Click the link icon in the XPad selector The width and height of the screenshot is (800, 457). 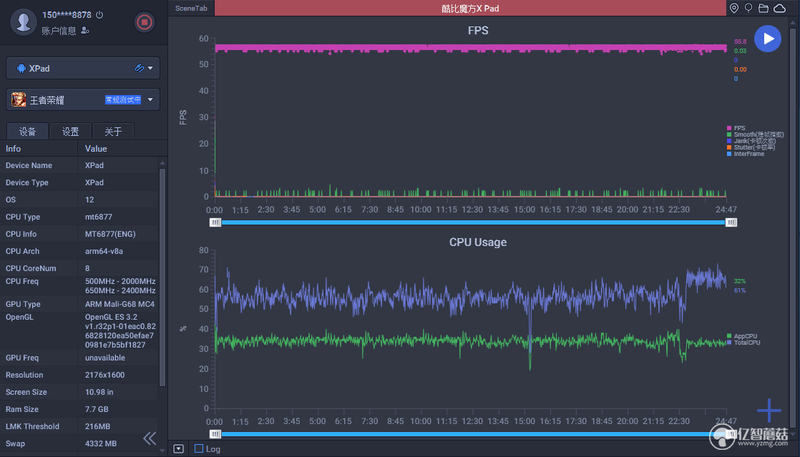139,68
